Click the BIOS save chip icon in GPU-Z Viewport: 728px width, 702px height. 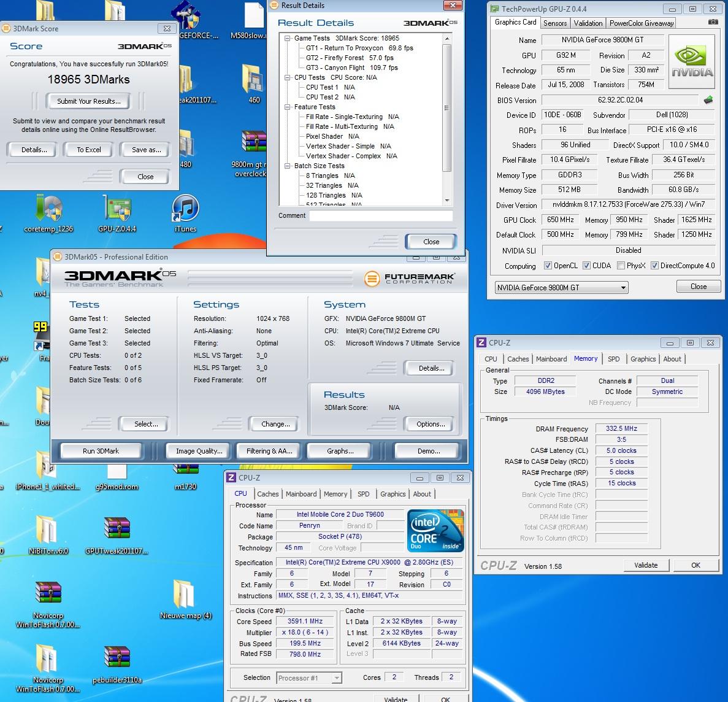[708, 99]
